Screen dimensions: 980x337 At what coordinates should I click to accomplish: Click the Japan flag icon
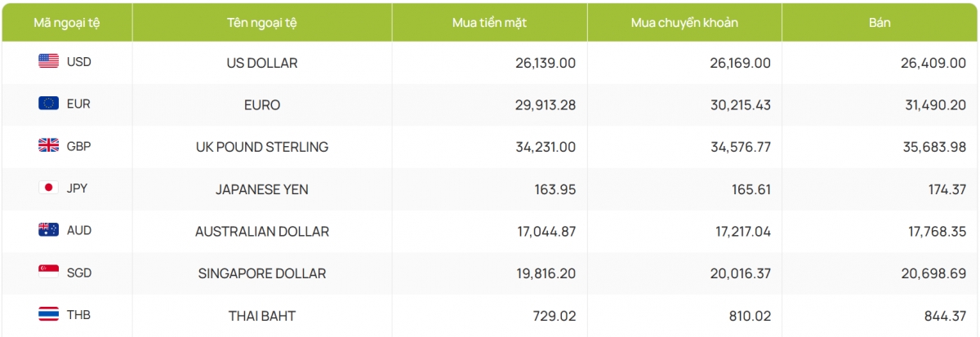[x=48, y=188]
